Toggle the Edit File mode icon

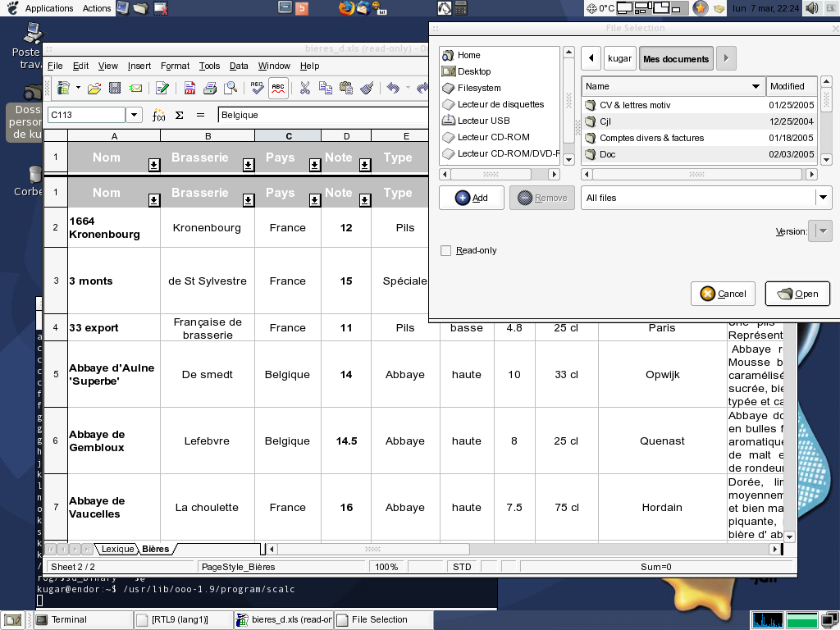pyautogui.click(x=162, y=89)
